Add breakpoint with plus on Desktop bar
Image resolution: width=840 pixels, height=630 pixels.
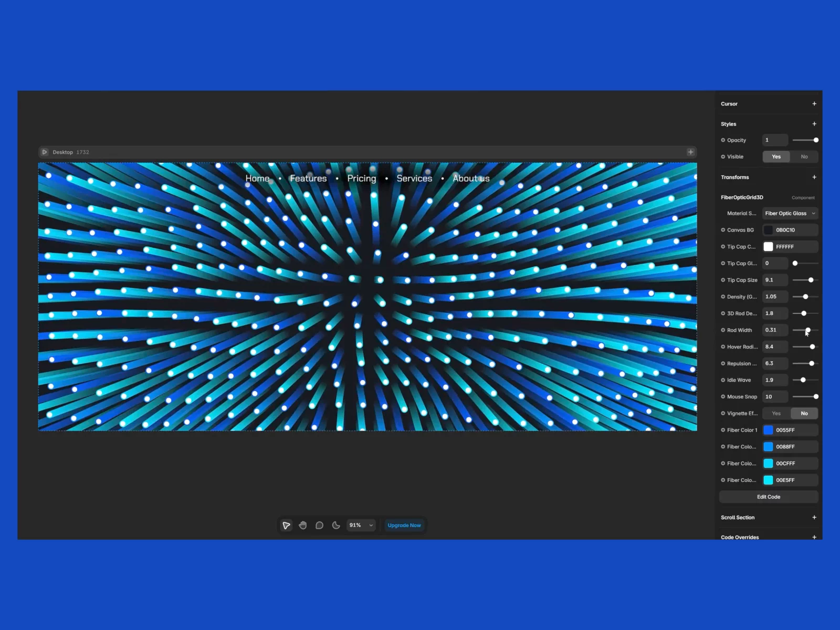click(x=690, y=152)
